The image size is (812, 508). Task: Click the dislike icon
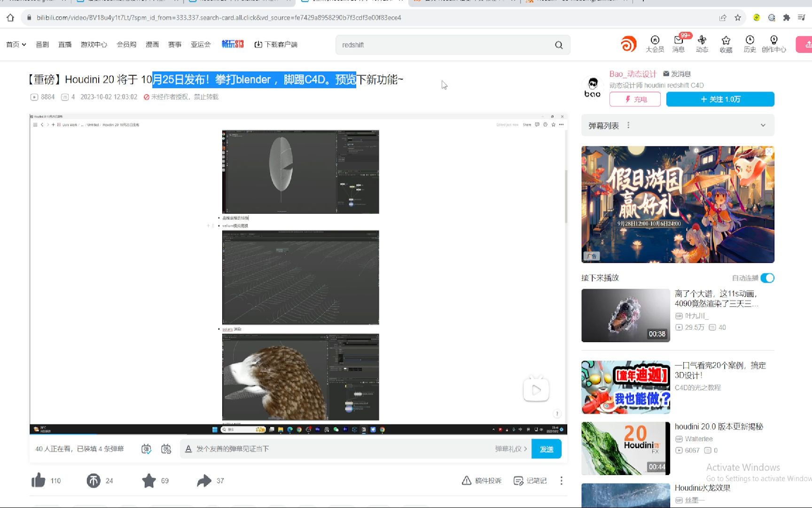click(x=94, y=480)
